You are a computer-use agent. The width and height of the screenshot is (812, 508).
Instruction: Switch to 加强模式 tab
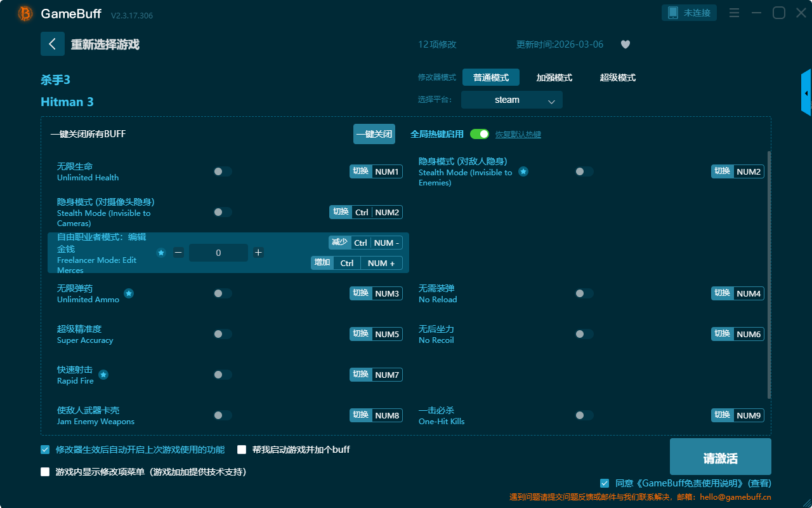click(554, 77)
